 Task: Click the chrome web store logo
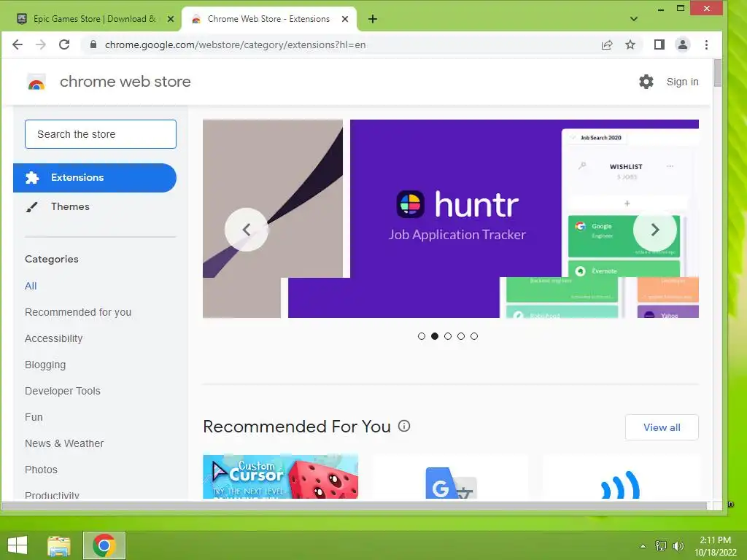(x=36, y=82)
